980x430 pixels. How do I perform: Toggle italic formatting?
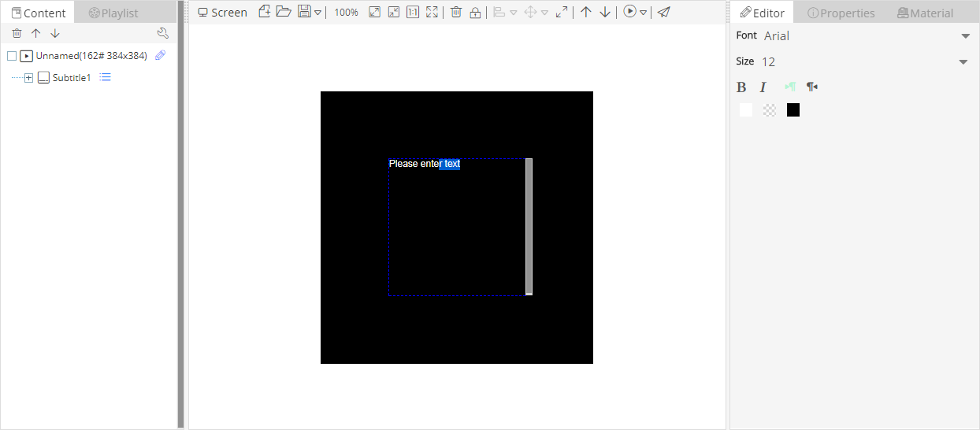click(763, 87)
